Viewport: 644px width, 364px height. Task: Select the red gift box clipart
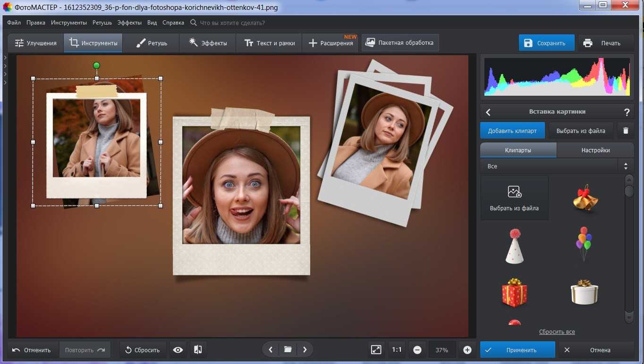[514, 292]
